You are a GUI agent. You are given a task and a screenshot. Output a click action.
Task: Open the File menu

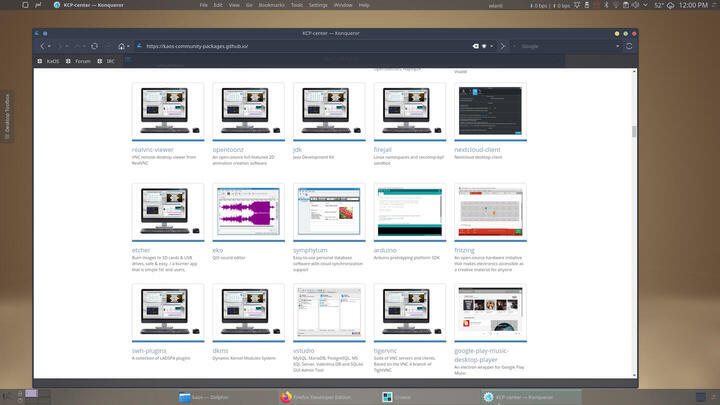point(203,5)
